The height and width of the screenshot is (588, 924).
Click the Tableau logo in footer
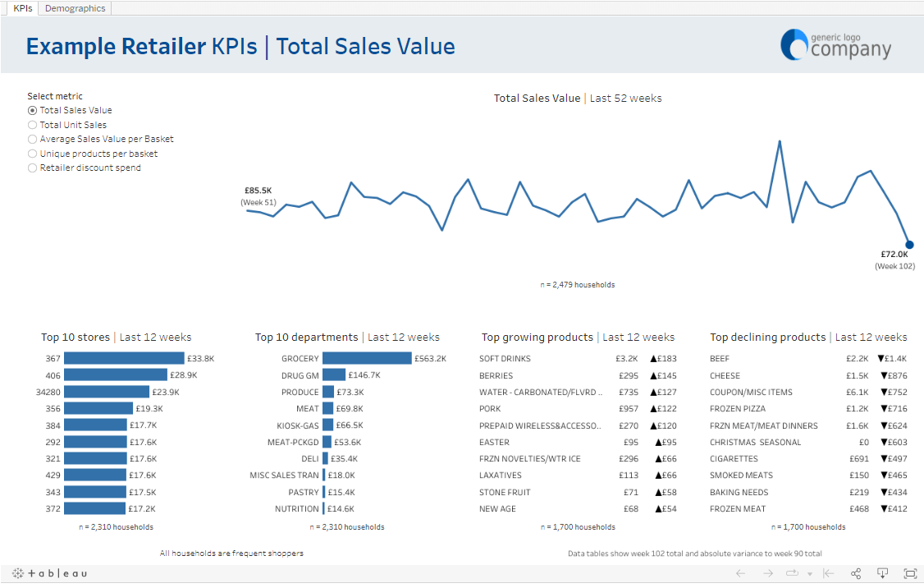[50, 573]
